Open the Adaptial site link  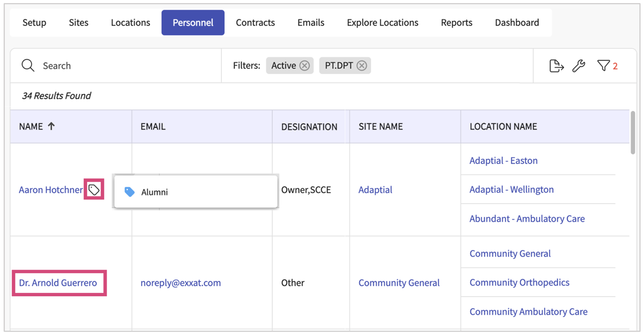coord(375,190)
